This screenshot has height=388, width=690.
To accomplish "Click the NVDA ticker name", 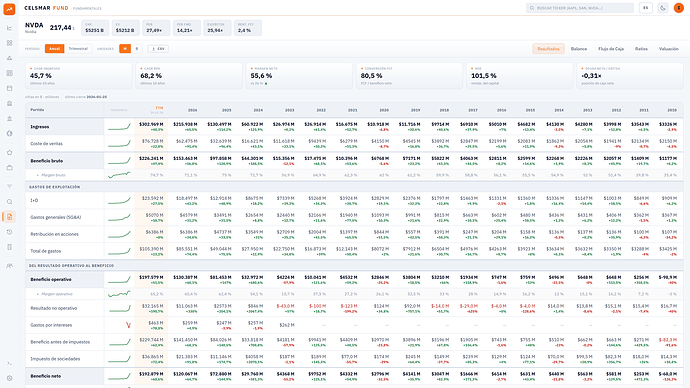I will 34,25.
